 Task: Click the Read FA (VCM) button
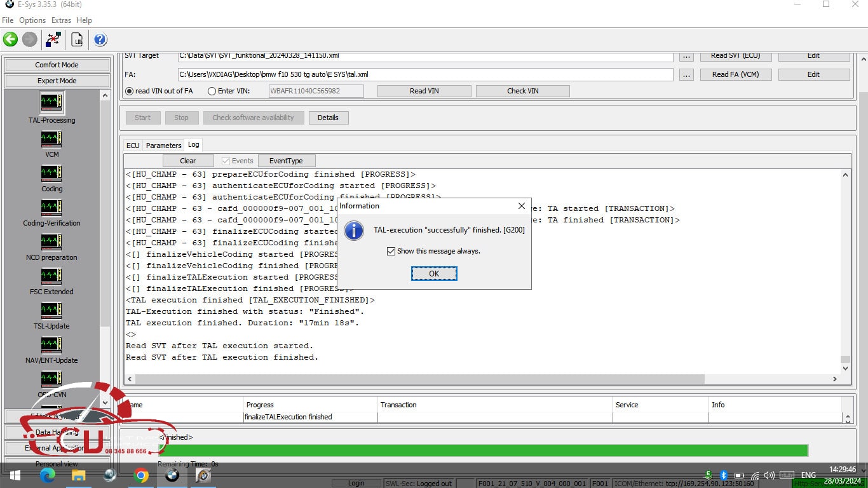(736, 74)
